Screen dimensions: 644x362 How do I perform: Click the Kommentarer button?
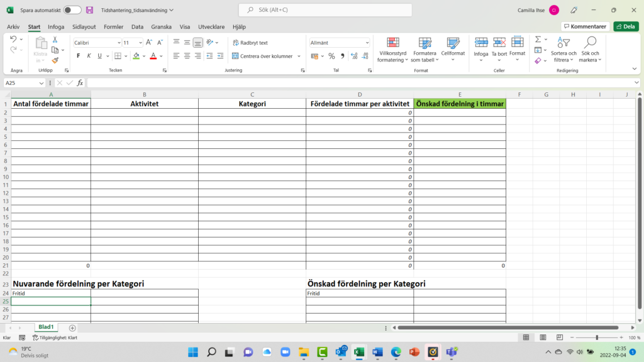[x=586, y=26]
